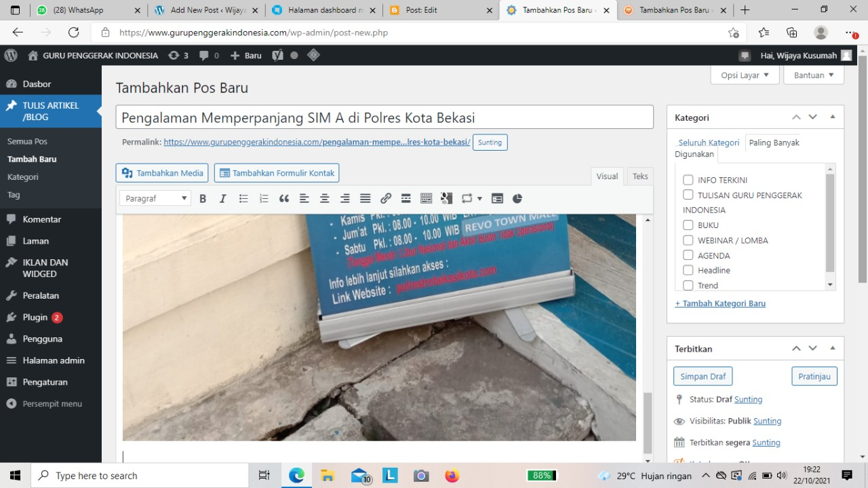Open the Paragraf format dropdown
868x488 pixels.
tap(155, 199)
